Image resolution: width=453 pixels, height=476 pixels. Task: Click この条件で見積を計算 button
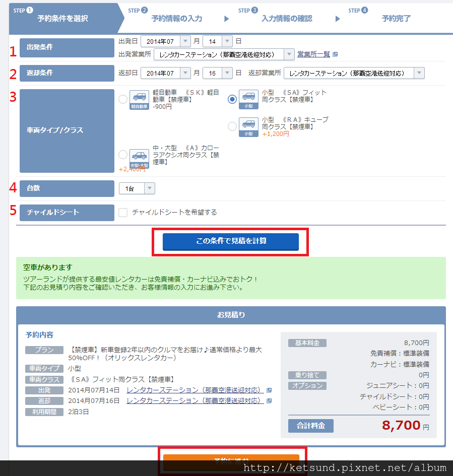(x=231, y=241)
